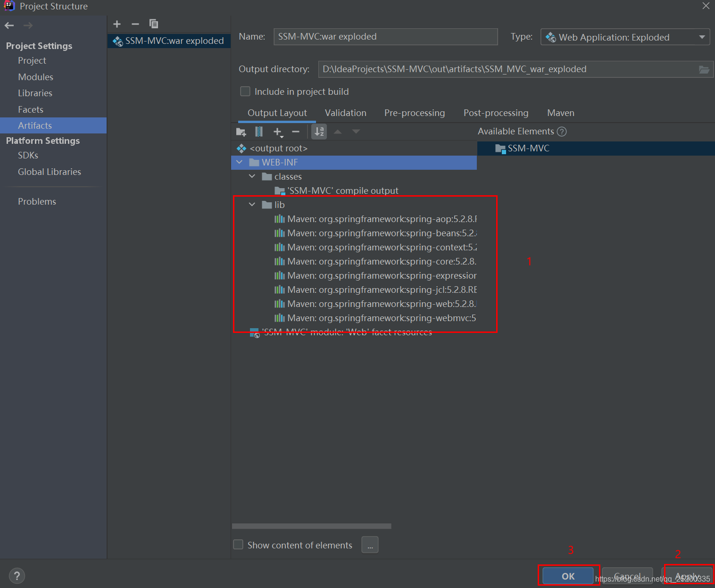Click the Output directory path field
The image size is (715, 588).
click(x=508, y=69)
